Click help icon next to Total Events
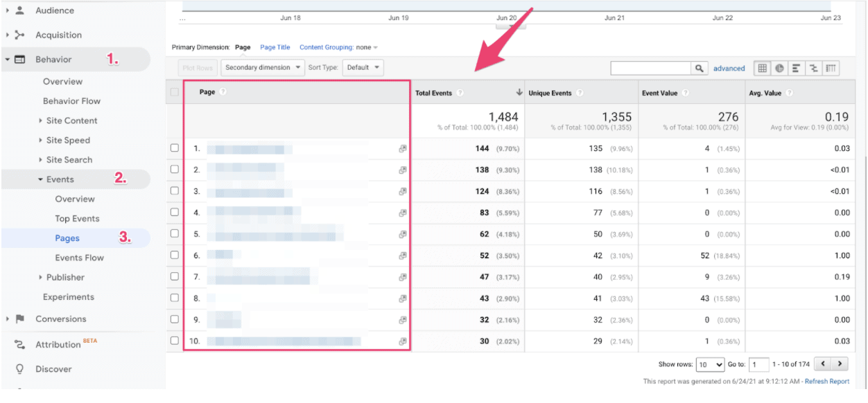This screenshot has height=403, width=868. point(460,93)
